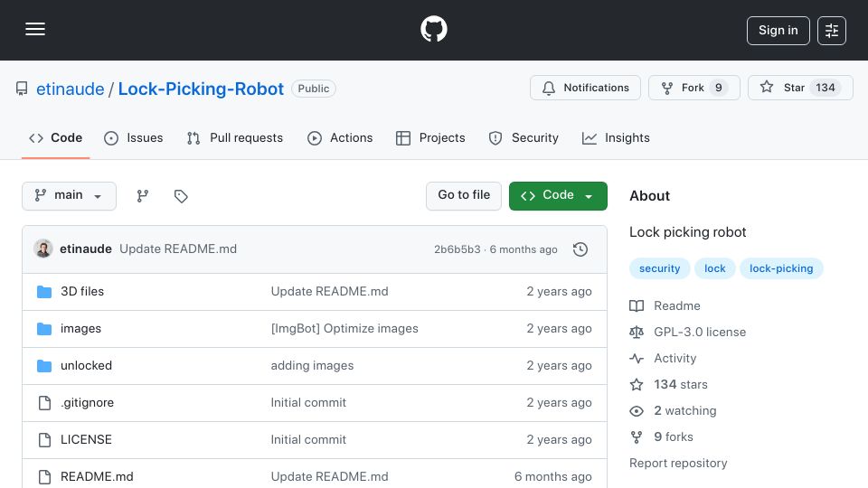Open the Insights tab
Image resolution: width=868 pixels, height=488 pixels.
click(616, 137)
